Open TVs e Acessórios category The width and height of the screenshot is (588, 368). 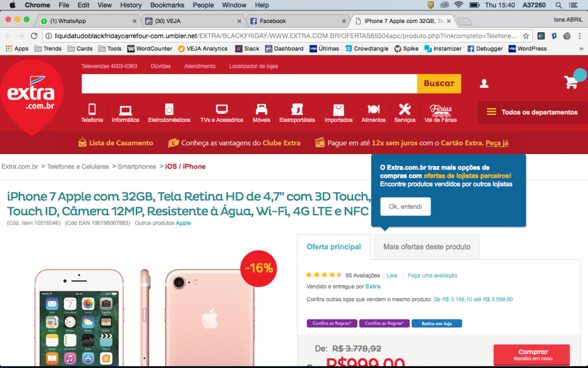(222, 113)
